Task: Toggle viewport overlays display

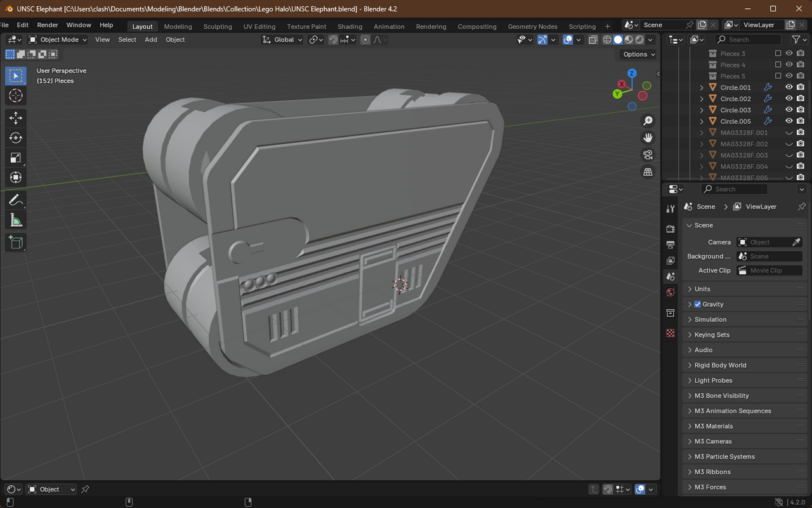Action: click(x=568, y=39)
